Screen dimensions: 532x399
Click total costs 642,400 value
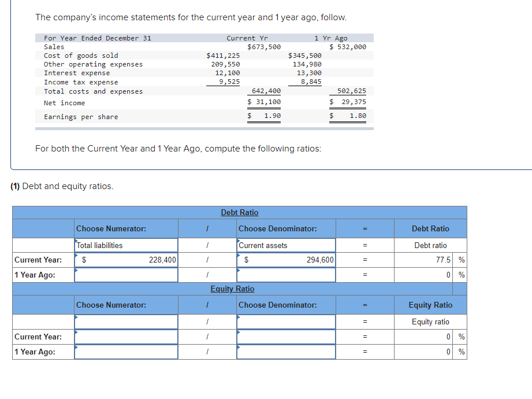[x=266, y=91]
